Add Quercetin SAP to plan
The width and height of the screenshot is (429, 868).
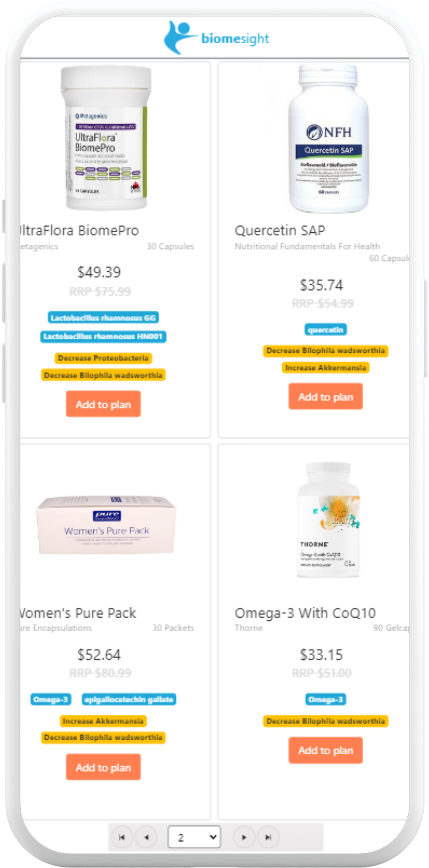click(x=326, y=396)
